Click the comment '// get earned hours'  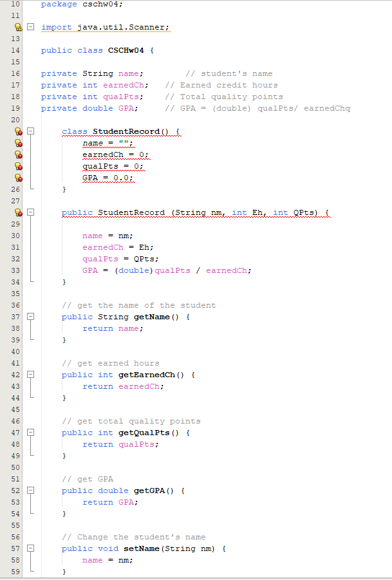tap(111, 363)
